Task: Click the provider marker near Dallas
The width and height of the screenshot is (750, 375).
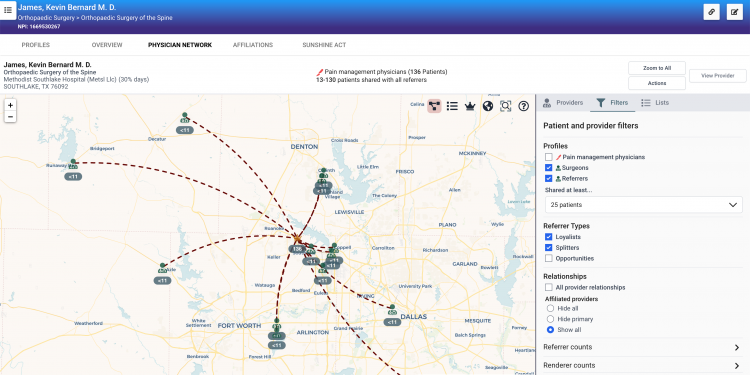Action: [392, 309]
